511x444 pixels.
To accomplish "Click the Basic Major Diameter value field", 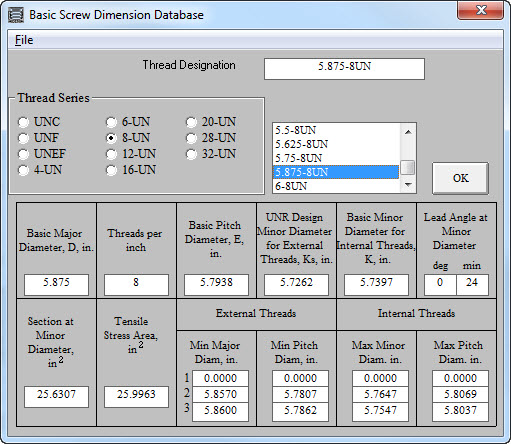I will [56, 284].
